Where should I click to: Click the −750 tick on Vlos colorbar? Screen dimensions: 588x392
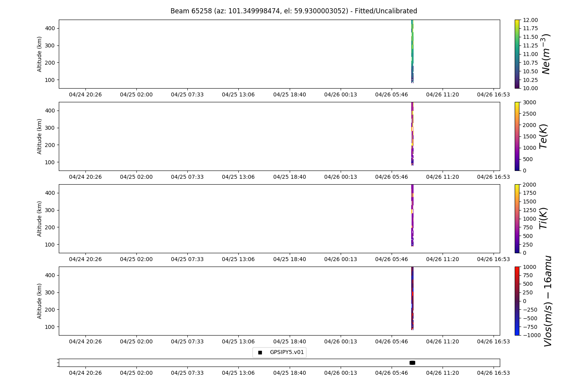click(x=529, y=327)
